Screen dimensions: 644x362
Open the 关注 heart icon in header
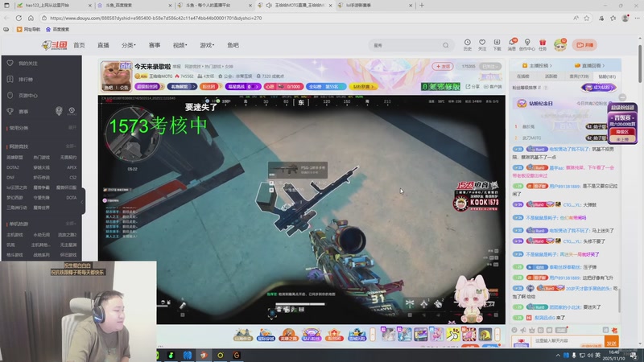click(482, 45)
